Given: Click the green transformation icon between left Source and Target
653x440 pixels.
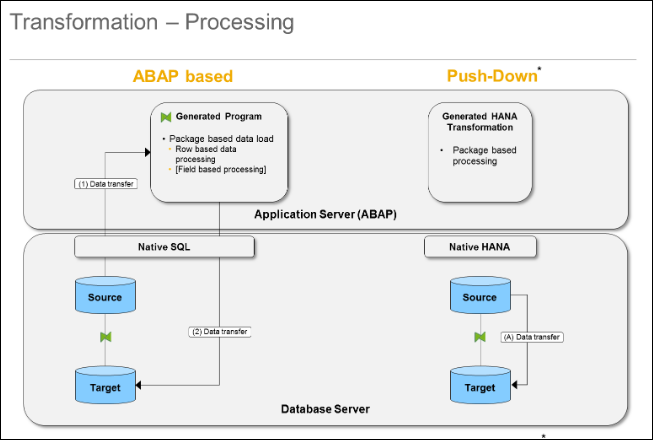Looking at the screenshot, I should coord(106,337).
